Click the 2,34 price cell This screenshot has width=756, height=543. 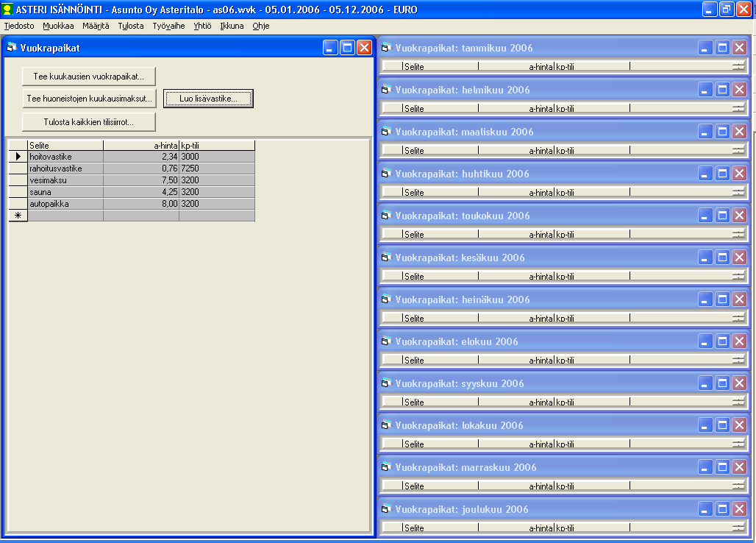141,156
